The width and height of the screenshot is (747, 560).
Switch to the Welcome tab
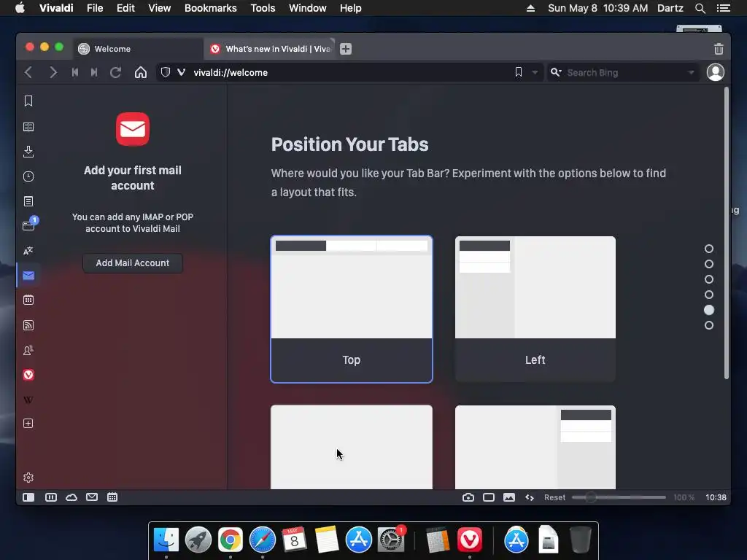(x=138, y=49)
